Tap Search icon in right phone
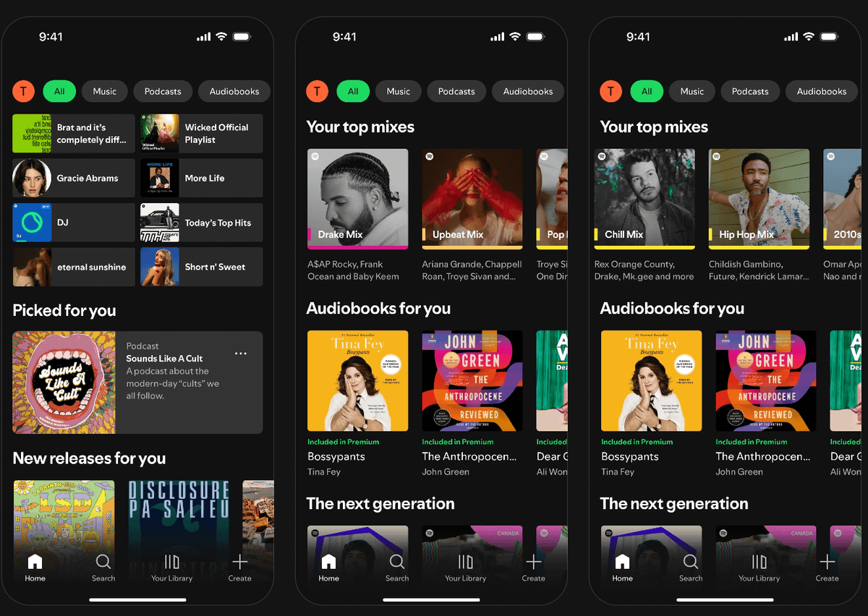 click(691, 562)
